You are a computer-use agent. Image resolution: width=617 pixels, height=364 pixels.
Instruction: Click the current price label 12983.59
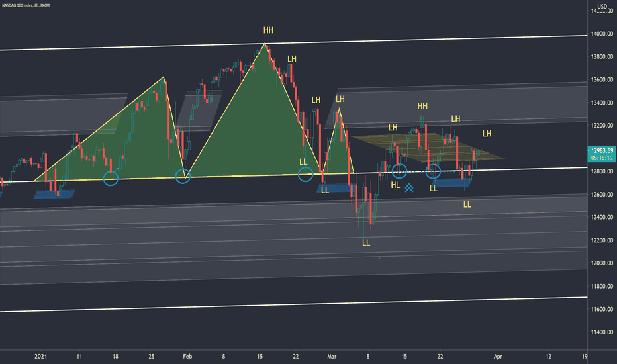coord(602,150)
